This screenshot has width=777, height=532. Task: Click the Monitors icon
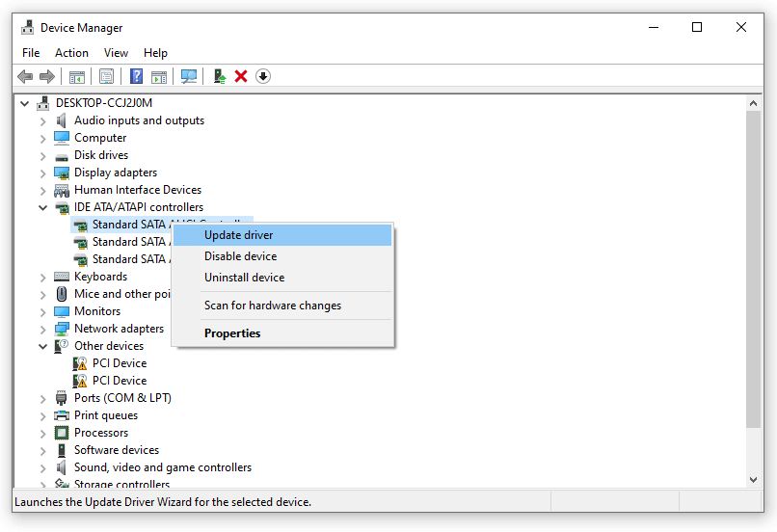pyautogui.click(x=62, y=311)
